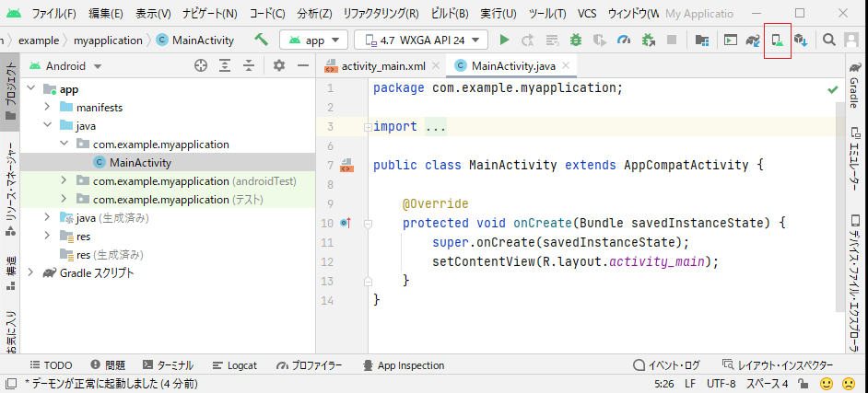The width and height of the screenshot is (868, 393).
Task: Click the editor vertical scrollbar
Action: 841,205
